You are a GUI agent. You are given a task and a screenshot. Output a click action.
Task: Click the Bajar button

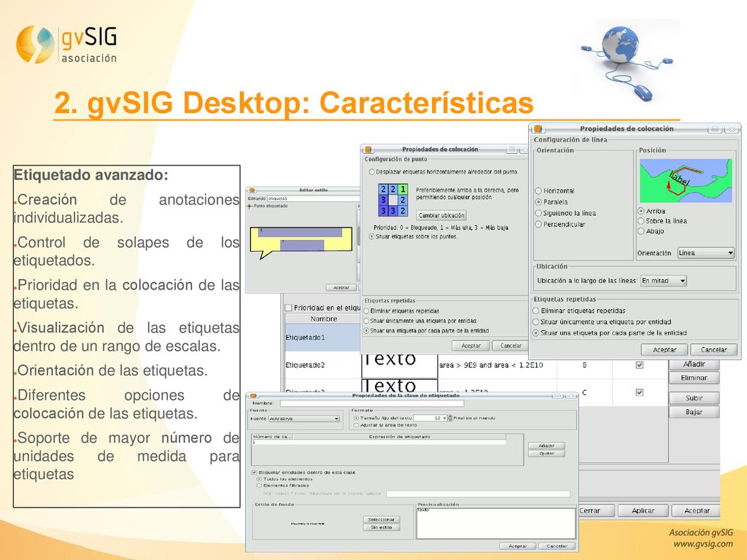pos(694,412)
